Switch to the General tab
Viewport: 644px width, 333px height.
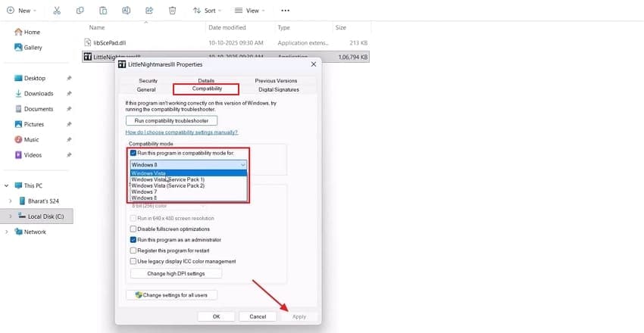click(x=146, y=89)
